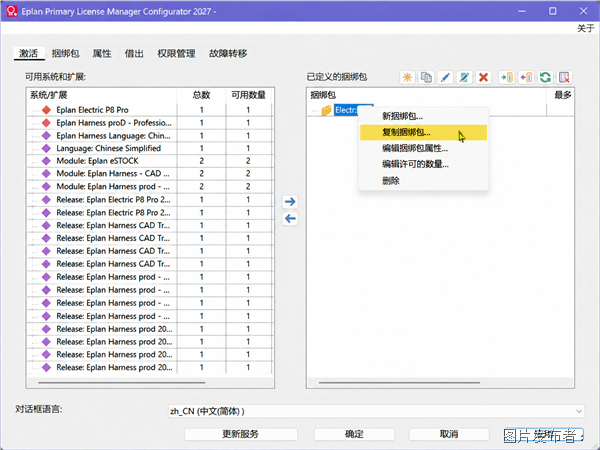Click the left arrow to remove license from package
Viewport: 600px width, 450px height.
pos(290,218)
